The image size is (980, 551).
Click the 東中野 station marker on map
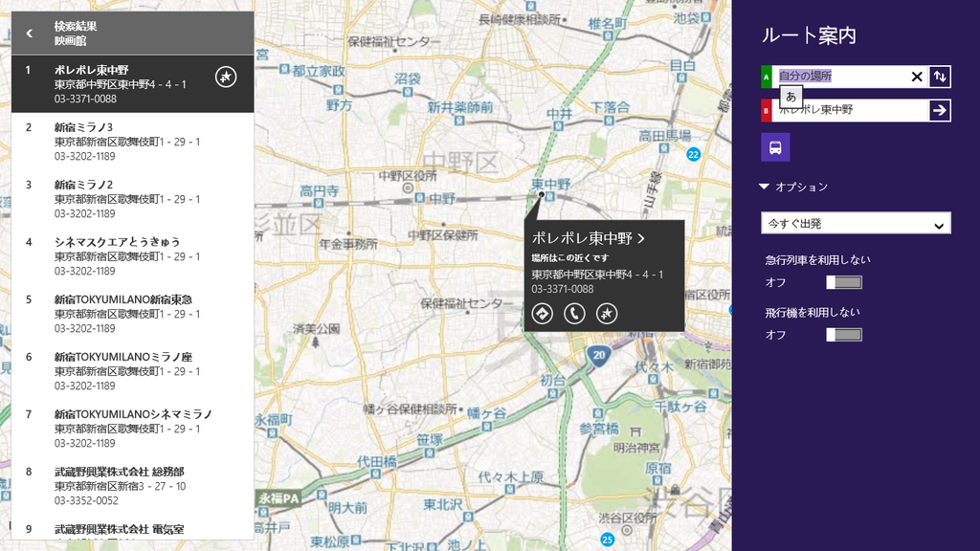550,197
